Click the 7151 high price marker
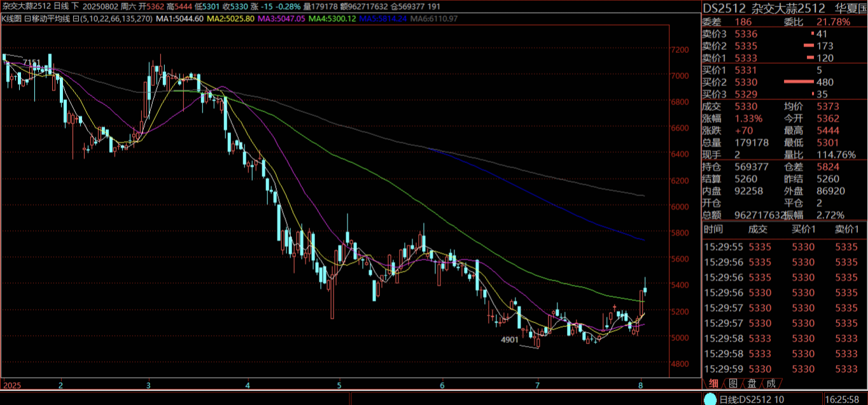 (x=31, y=62)
